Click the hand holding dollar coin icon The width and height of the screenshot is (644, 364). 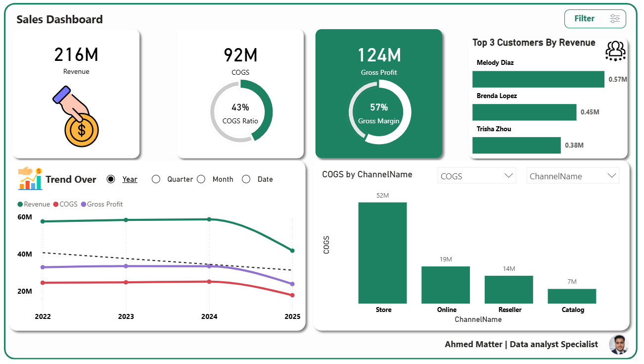76,116
